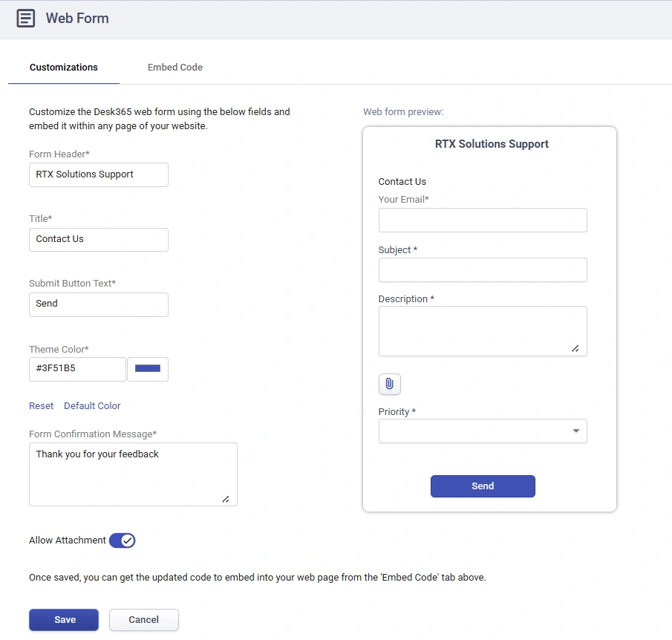Viewport: 672px width, 640px height.
Task: Click the paperclip attachment icon in preview
Action: pyautogui.click(x=389, y=384)
